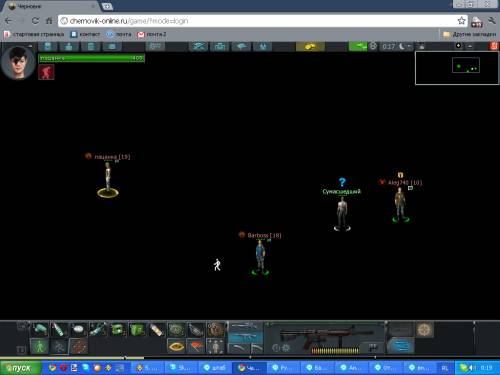Toggle the running-man movement mode button
Viewport: 500px width, 375px height.
pyautogui.click(x=59, y=346)
